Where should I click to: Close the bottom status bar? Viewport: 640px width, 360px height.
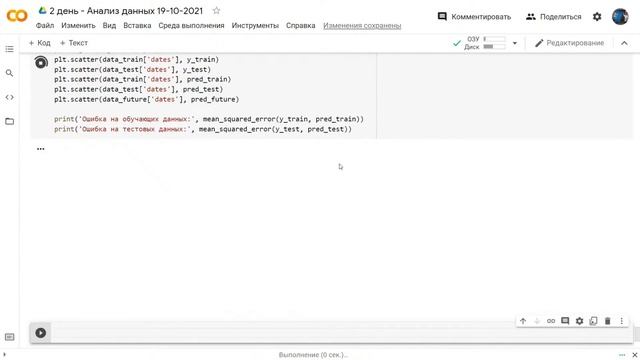(x=635, y=355)
